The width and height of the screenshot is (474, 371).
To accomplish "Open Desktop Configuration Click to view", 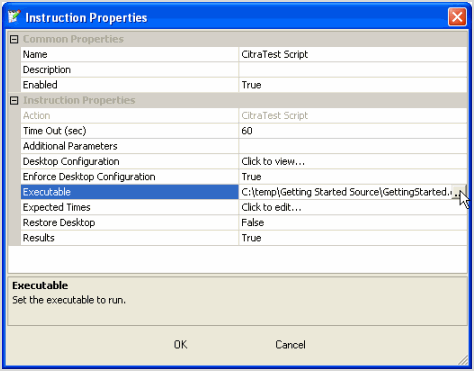I will (x=353, y=161).
